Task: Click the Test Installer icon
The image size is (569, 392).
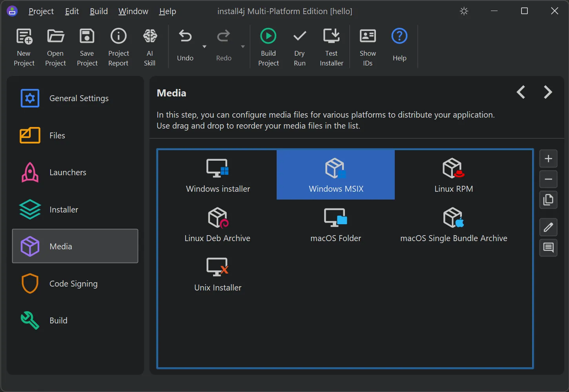Action: pos(332,36)
